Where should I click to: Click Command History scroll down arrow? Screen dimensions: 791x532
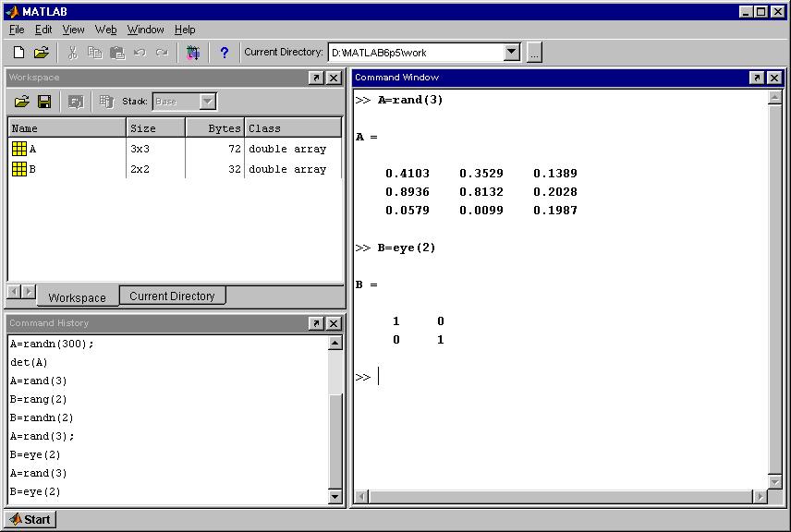pyautogui.click(x=335, y=497)
